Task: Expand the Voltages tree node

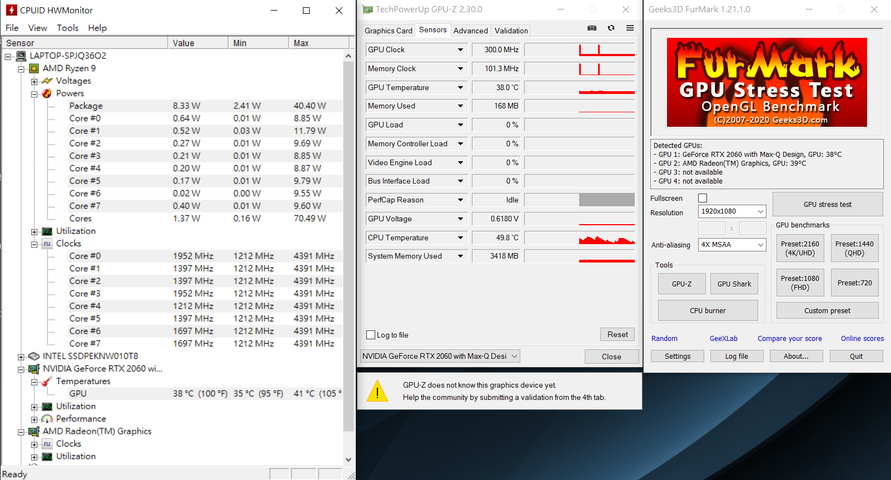Action: click(x=34, y=81)
